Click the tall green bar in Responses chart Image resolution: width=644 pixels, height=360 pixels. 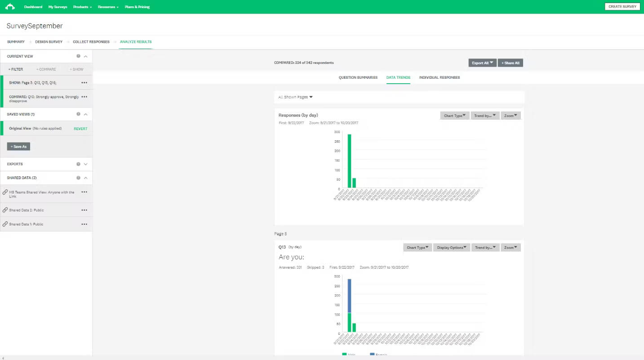(x=349, y=161)
